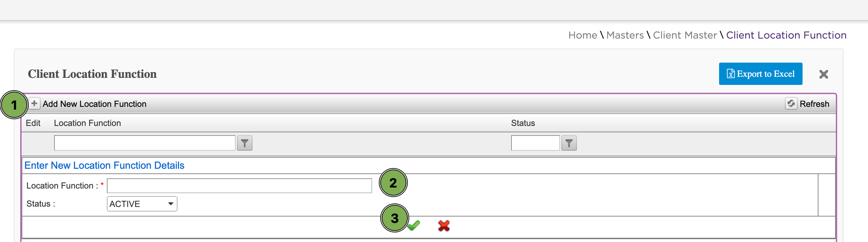Sort by Status column header

tap(523, 123)
